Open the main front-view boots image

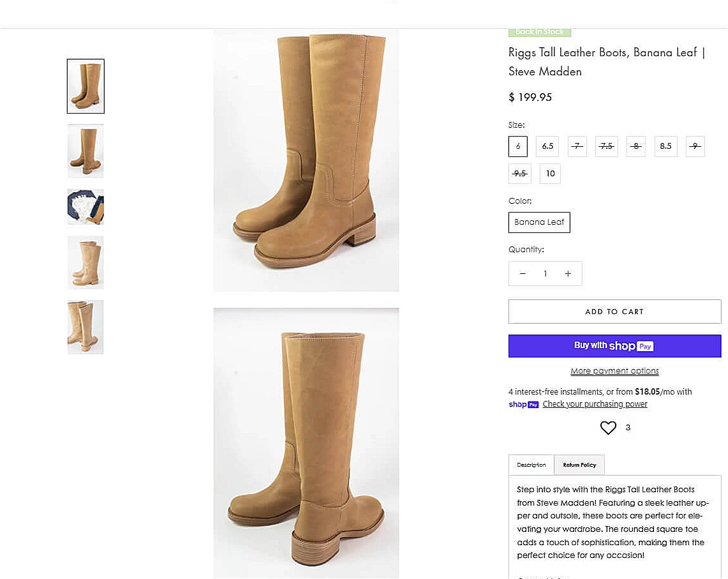click(x=306, y=160)
